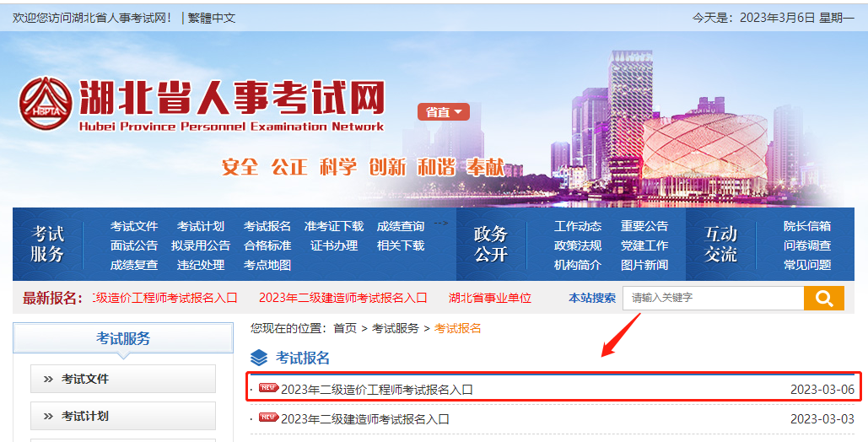The image size is (868, 442).
Task: Click the NEW badge on 二级造价工程师 entry
Action: [268, 388]
